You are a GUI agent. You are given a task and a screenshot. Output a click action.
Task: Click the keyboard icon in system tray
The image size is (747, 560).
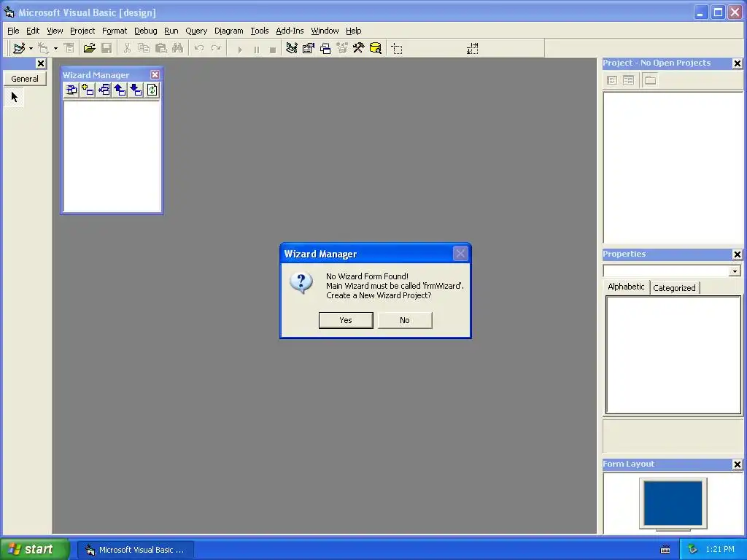click(665, 550)
